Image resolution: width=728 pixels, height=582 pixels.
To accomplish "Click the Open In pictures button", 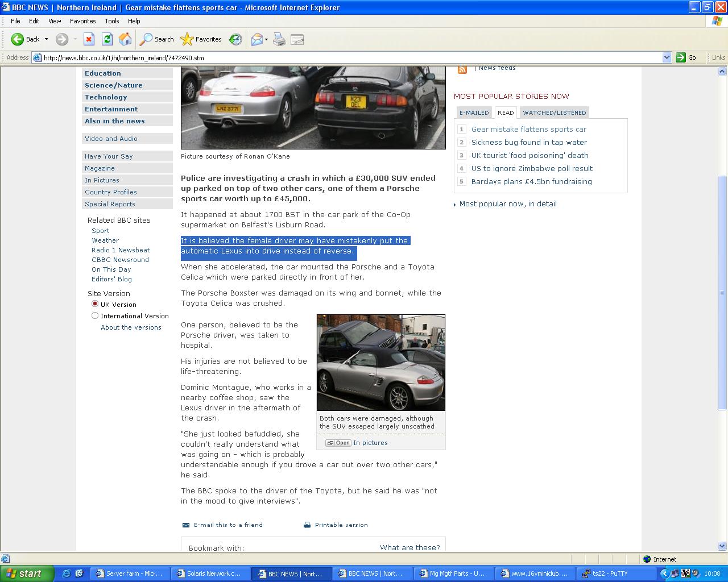I will pos(338,443).
